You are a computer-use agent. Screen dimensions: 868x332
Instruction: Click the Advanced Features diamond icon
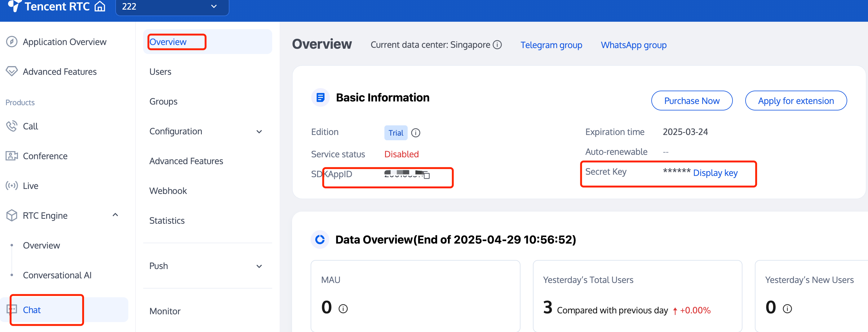coord(12,71)
